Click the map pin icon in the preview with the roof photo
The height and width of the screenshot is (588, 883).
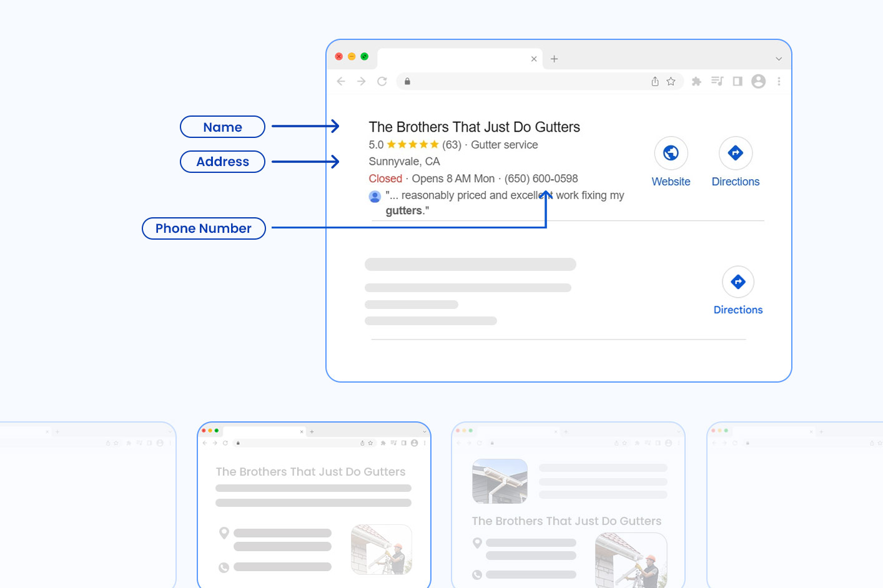[x=477, y=543]
